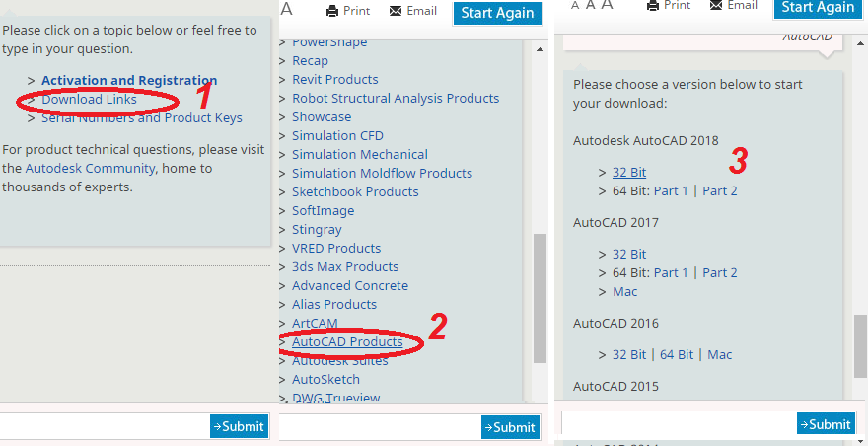
Task: Focus the question input field in the left panel
Action: (x=105, y=426)
